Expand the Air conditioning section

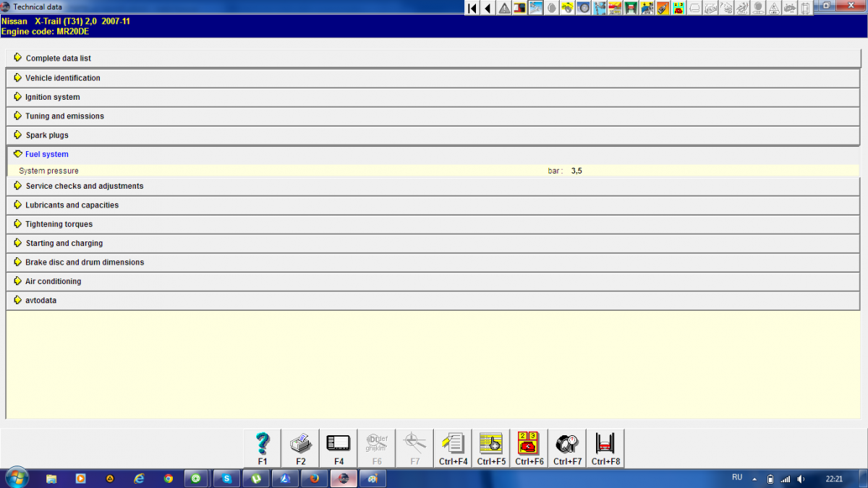tap(433, 281)
